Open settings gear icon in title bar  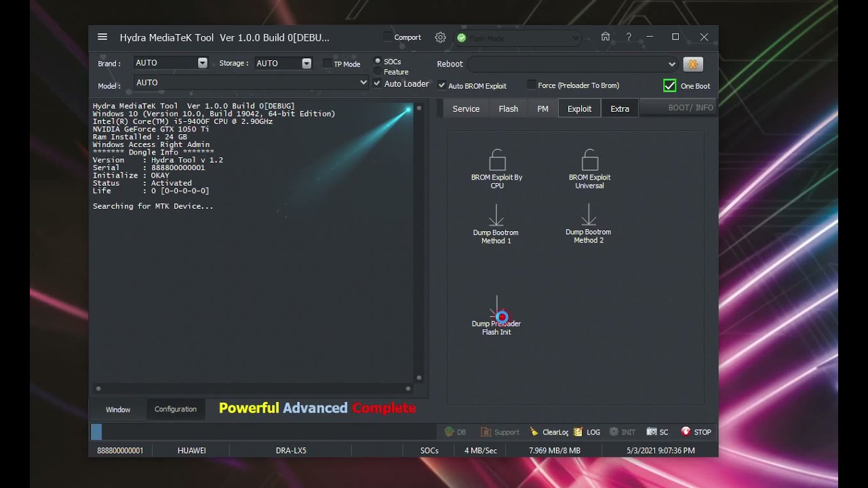(x=440, y=37)
